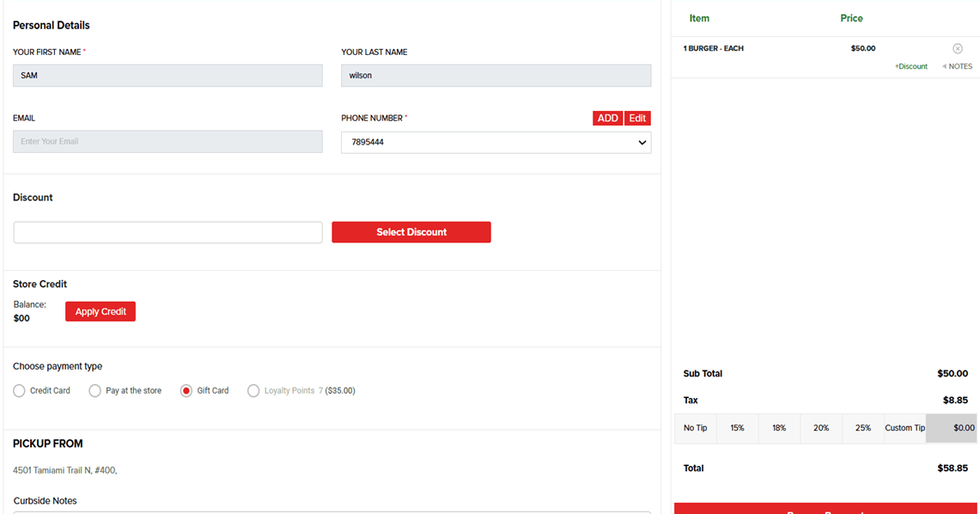Choose the 15% tip option
This screenshot has width=980, height=514.
(737, 428)
